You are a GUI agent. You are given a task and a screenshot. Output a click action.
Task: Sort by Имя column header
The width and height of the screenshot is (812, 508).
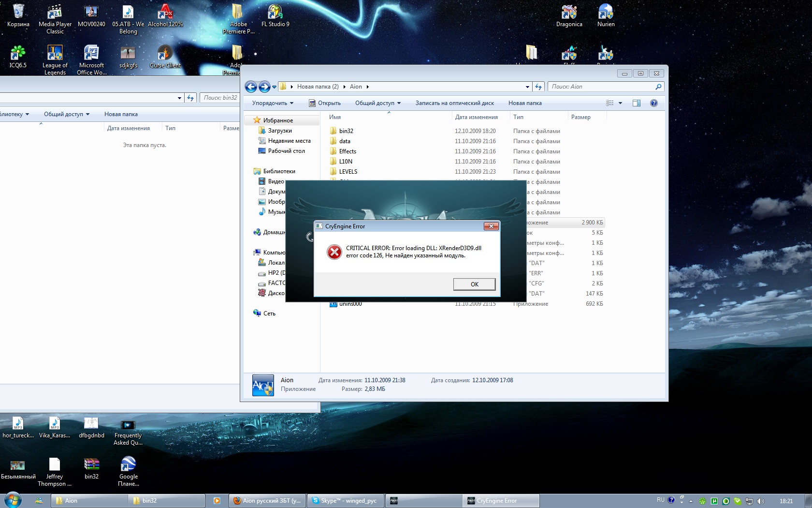pyautogui.click(x=335, y=117)
